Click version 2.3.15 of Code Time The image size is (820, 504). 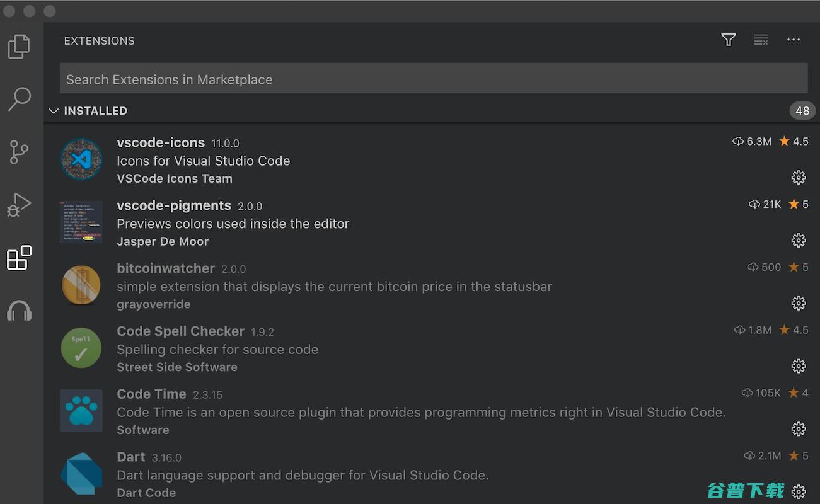coord(208,395)
